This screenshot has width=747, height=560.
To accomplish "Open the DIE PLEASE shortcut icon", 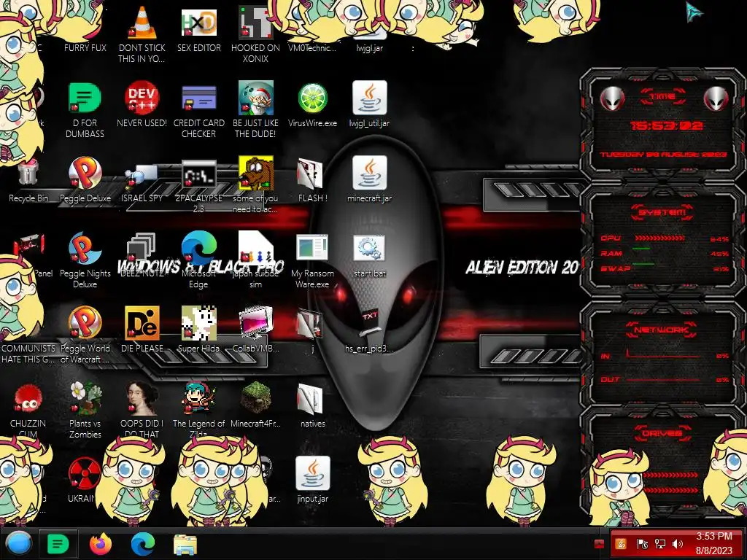I will 142,323.
